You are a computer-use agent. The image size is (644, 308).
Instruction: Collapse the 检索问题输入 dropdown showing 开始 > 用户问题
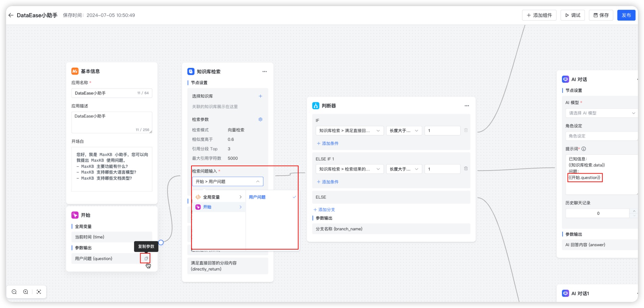click(x=228, y=182)
